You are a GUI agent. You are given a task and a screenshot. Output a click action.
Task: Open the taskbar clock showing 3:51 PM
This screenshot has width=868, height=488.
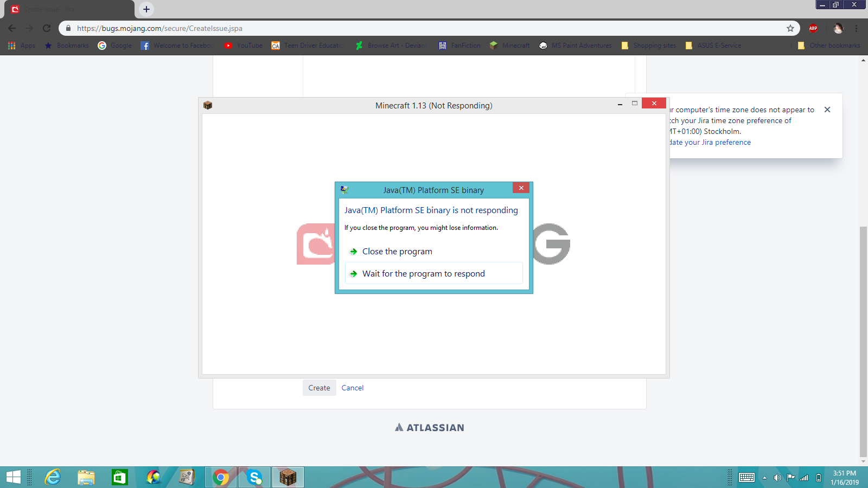[845, 477]
